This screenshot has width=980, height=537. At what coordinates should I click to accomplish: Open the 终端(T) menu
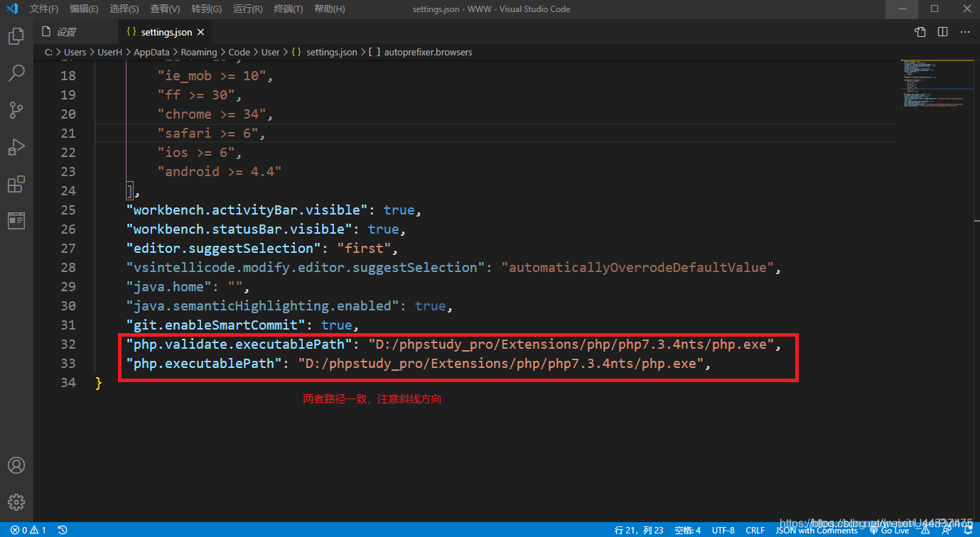click(x=288, y=9)
